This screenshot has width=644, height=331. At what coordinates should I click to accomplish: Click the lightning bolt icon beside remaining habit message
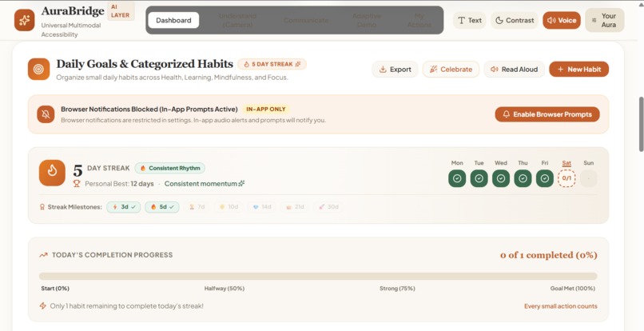click(42, 306)
